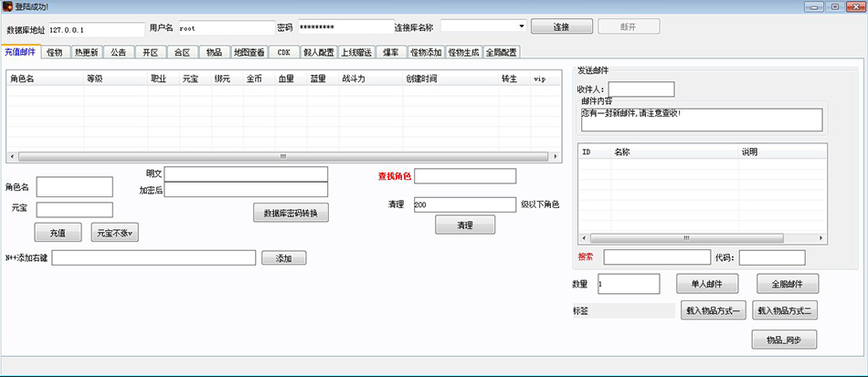Switch to the 充值邮件 tab
This screenshot has height=377, width=868.
20,52
